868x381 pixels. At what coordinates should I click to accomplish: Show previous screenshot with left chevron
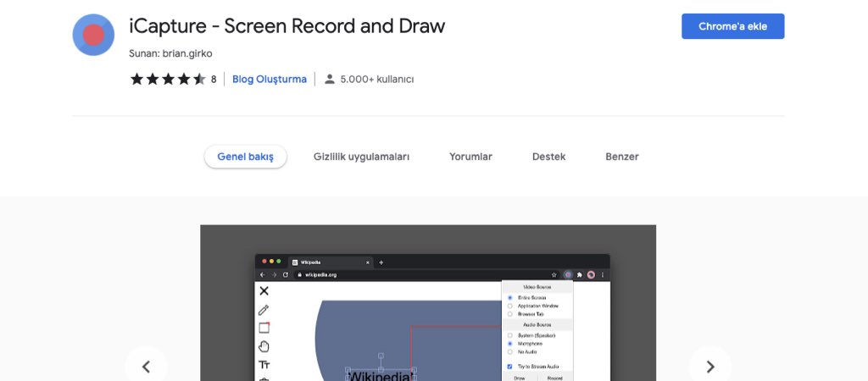point(146,367)
